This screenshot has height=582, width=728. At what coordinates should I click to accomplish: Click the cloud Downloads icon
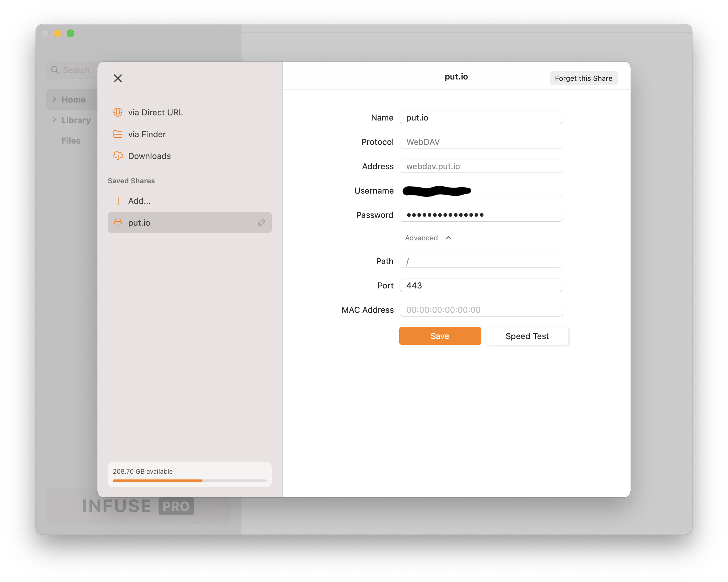(118, 156)
